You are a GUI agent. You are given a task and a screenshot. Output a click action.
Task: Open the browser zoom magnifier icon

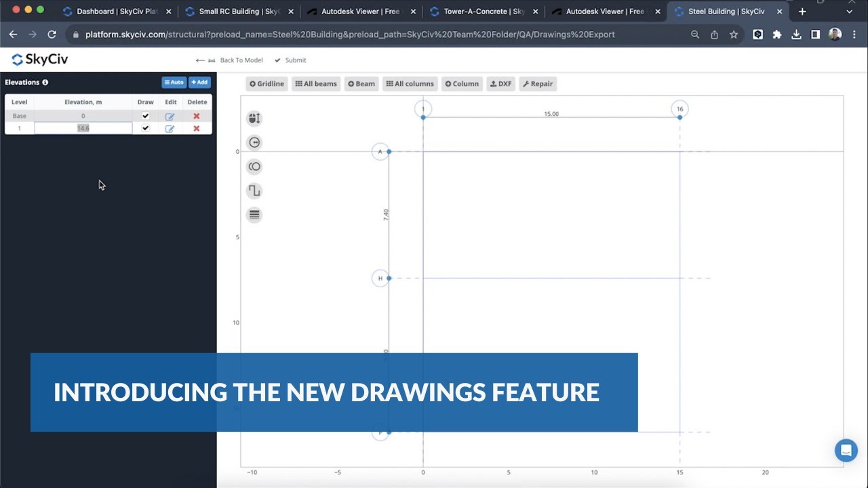tap(695, 35)
